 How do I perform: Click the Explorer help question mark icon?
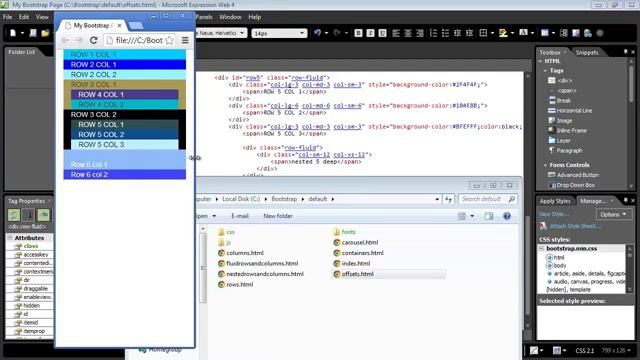[507, 216]
